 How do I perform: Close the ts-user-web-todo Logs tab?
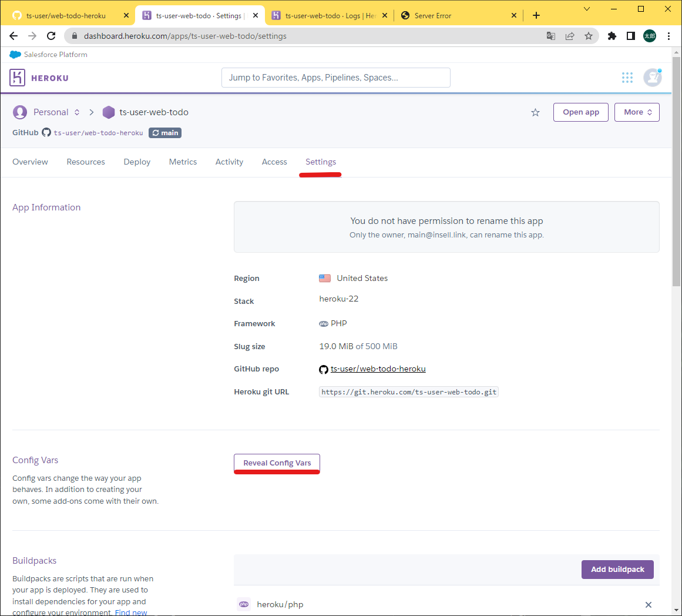(x=385, y=15)
